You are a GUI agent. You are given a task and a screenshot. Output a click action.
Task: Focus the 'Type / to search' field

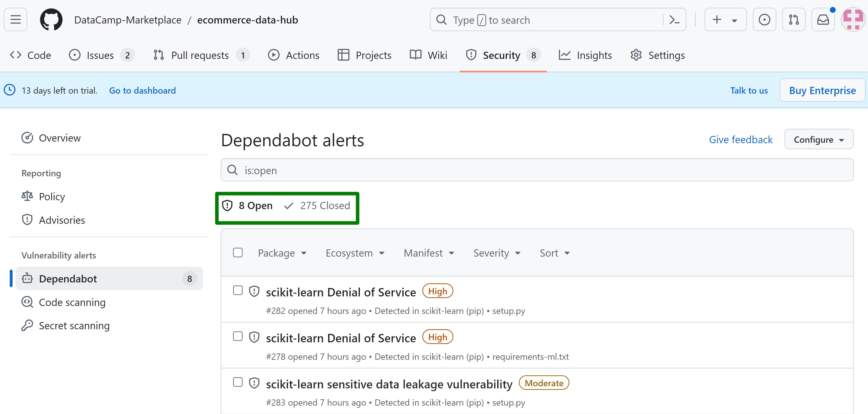coord(558,20)
